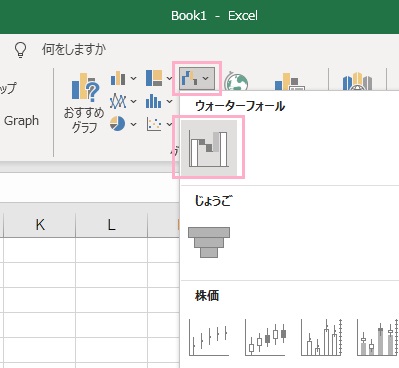Click the Graph label in the ribbon

tap(21, 120)
